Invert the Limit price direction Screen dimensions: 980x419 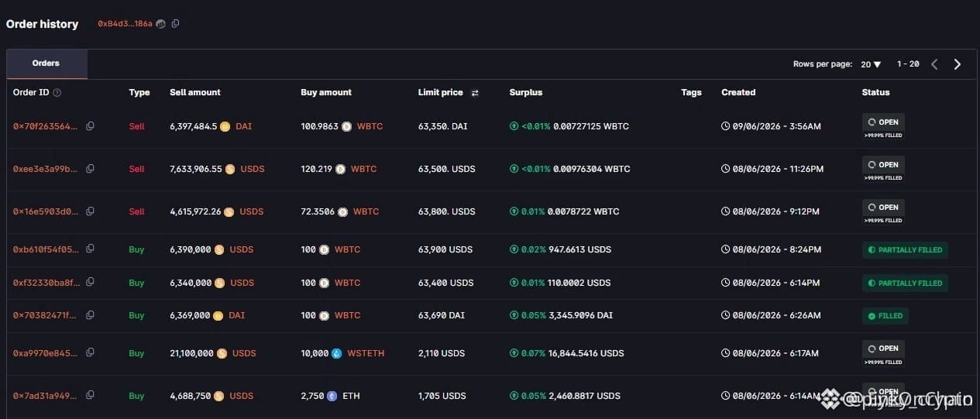click(475, 93)
